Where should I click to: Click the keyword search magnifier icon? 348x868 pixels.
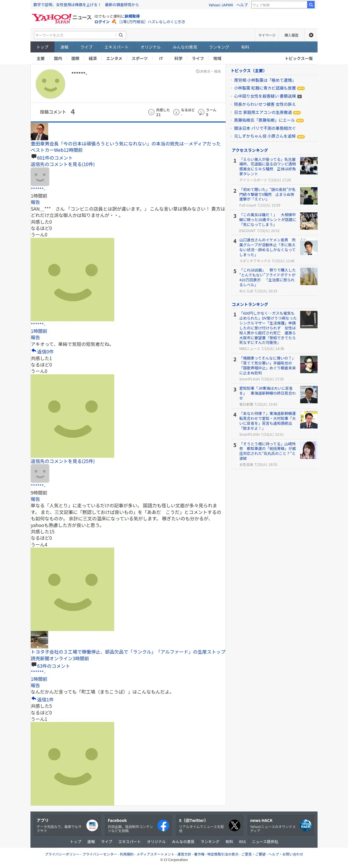tap(121, 35)
